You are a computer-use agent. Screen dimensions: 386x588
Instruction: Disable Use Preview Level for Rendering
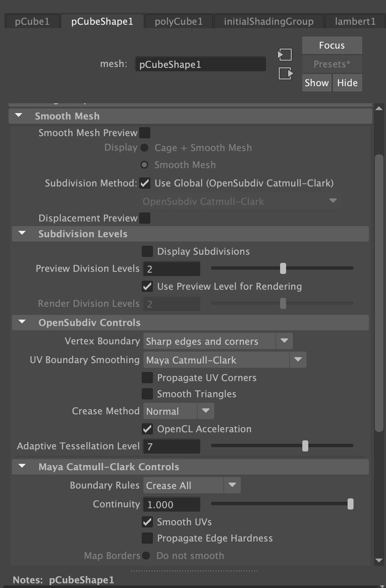[147, 286]
